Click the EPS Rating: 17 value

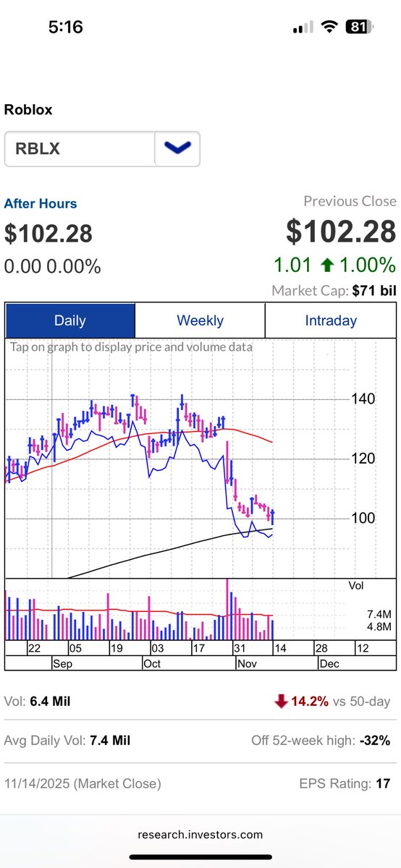[x=345, y=783]
